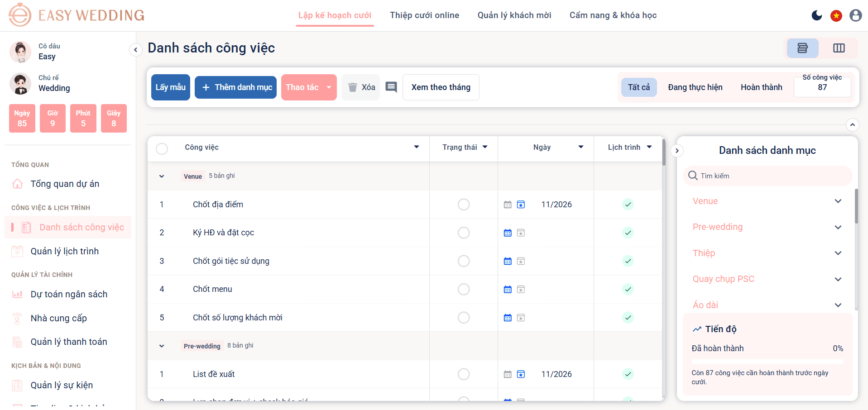Image resolution: width=868 pixels, height=410 pixels.
Task: Click Đã hoàn thành progress bar
Action: click(x=767, y=362)
